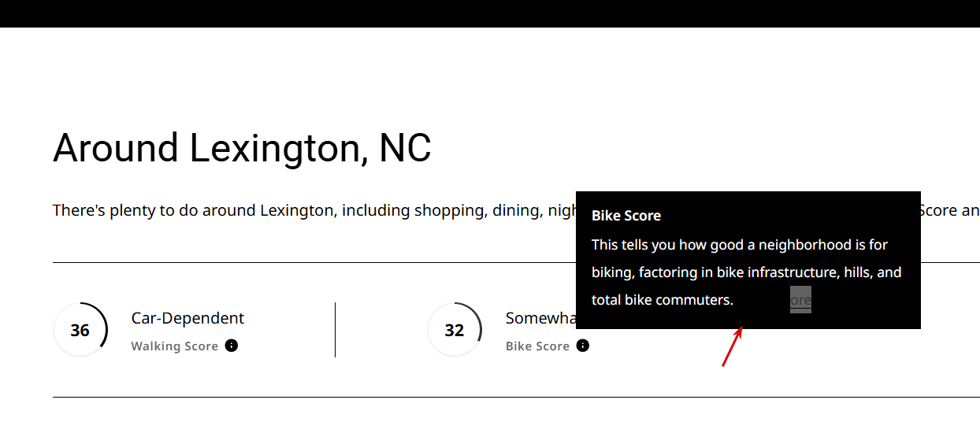Viewport: 980px width, 433px height.
Task: Click the walking score 36 circle
Action: [x=80, y=330]
